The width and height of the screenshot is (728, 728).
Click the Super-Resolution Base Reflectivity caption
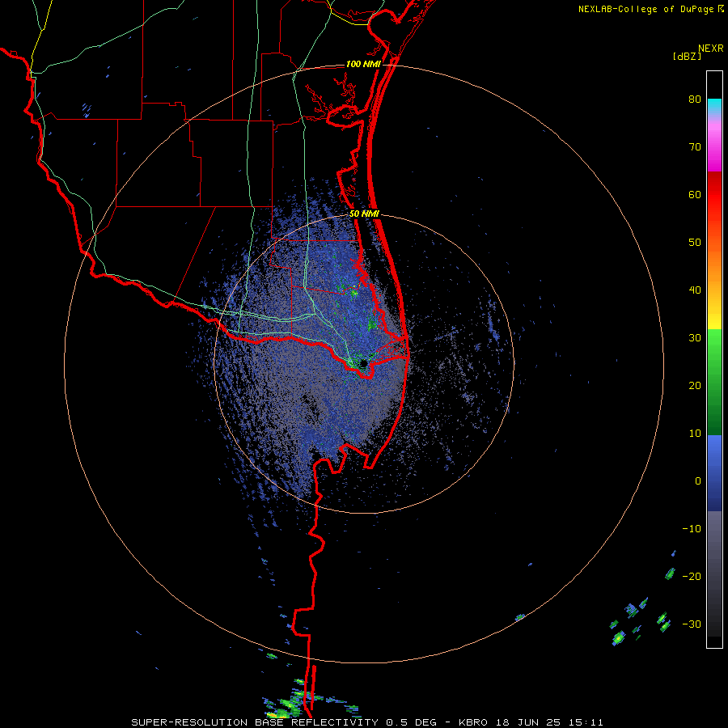367,722
